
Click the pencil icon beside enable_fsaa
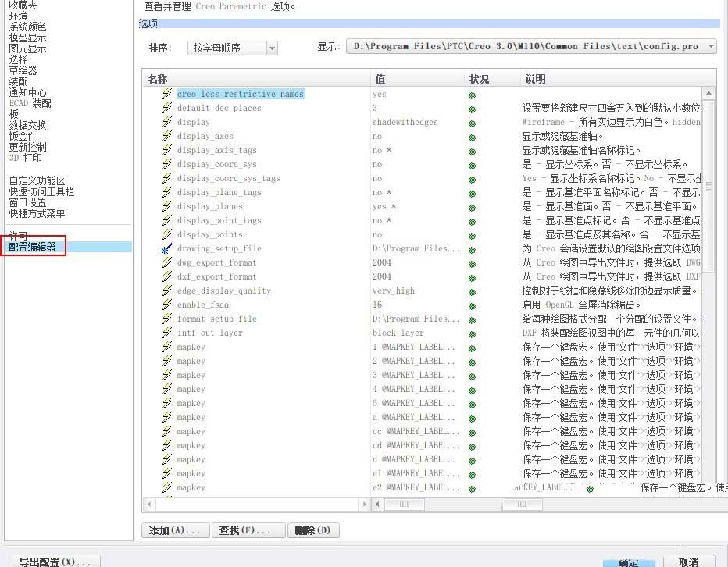coord(166,305)
